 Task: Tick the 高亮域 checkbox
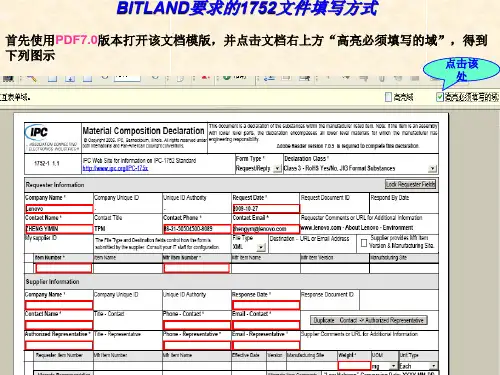(x=388, y=97)
